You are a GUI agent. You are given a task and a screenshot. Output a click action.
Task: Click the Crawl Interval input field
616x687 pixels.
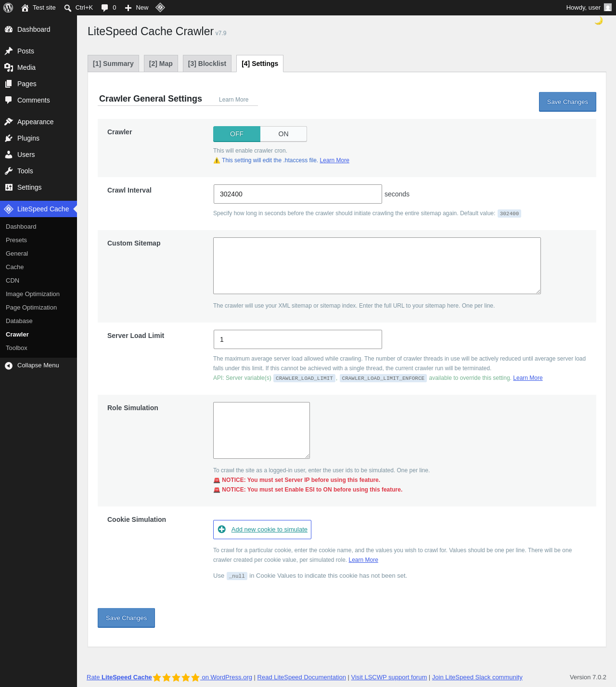pos(298,194)
